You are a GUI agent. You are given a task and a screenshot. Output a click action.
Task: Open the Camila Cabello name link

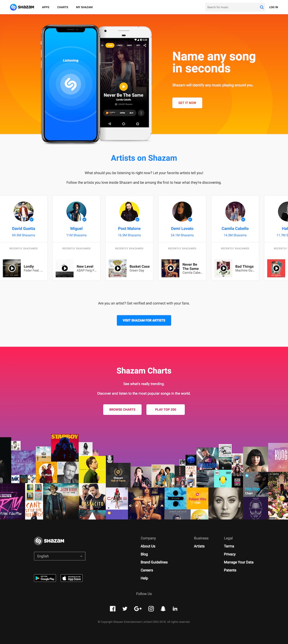coord(235,229)
